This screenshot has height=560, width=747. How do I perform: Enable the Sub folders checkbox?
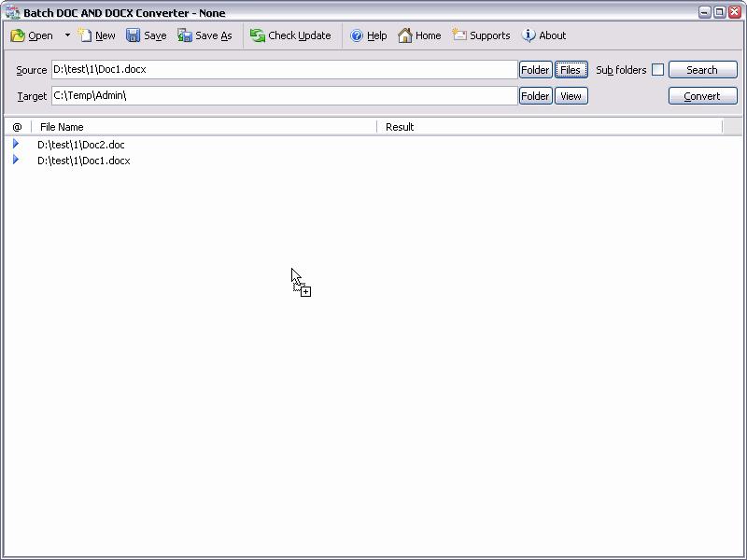(658, 69)
